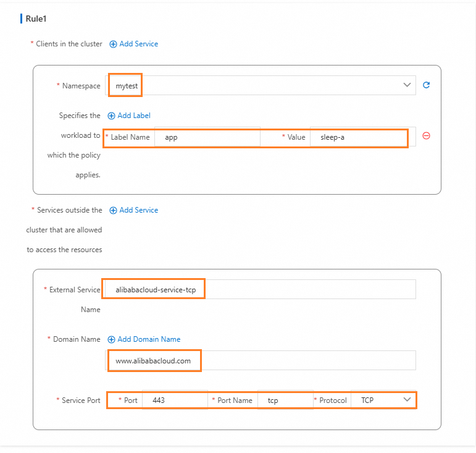This screenshot has height=453, width=476.
Task: Expand the Namespace dropdown chevron
Action: pos(407,85)
